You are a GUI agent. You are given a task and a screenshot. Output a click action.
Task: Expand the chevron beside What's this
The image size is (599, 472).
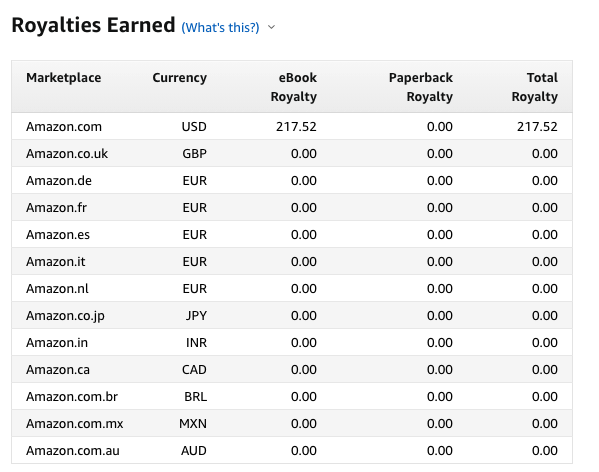coord(271,27)
